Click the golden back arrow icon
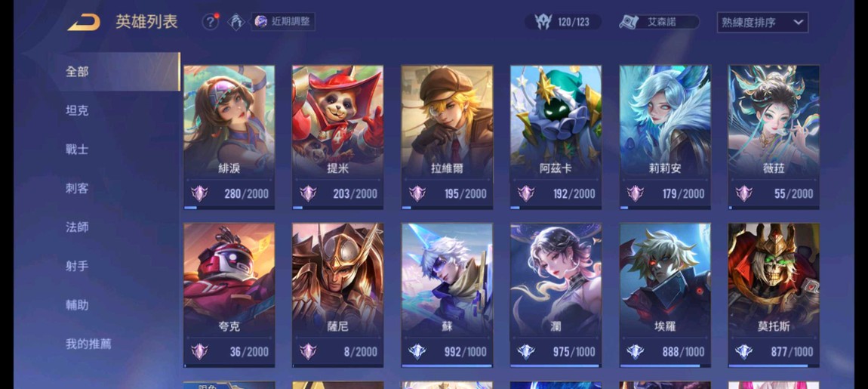This screenshot has width=868, height=389. coord(84,22)
